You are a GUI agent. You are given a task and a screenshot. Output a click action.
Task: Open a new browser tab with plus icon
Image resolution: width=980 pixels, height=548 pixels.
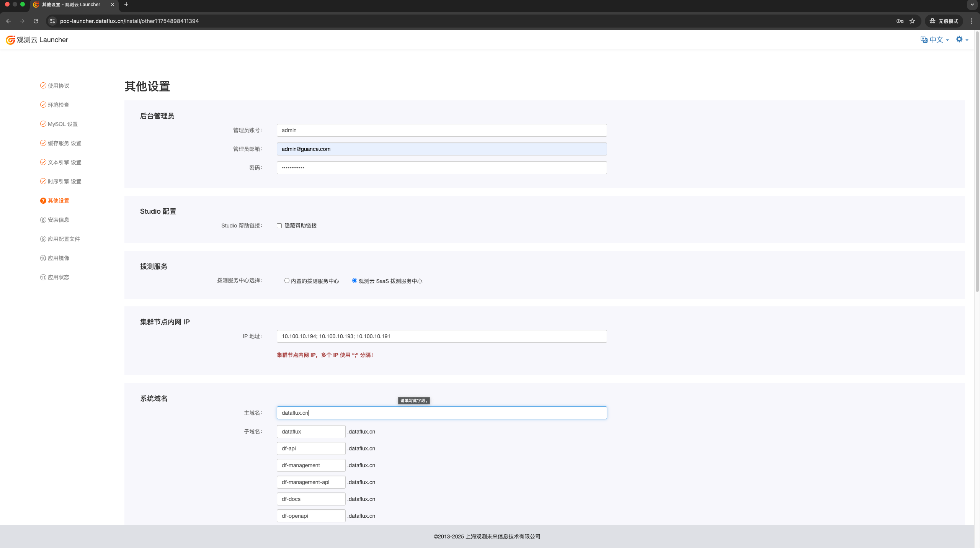click(x=126, y=5)
